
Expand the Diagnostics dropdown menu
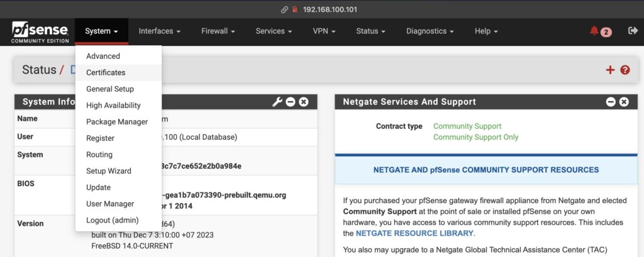430,31
